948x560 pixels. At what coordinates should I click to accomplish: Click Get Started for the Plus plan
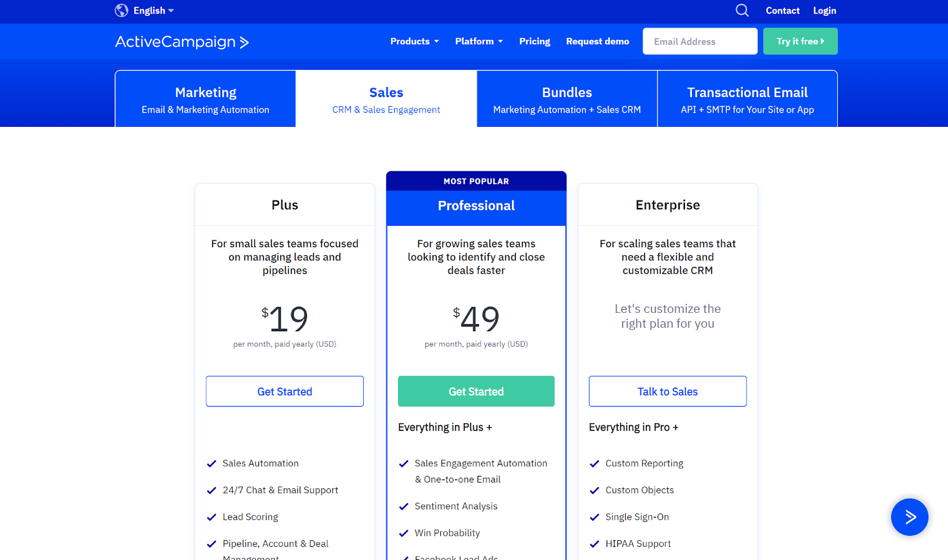pos(285,391)
